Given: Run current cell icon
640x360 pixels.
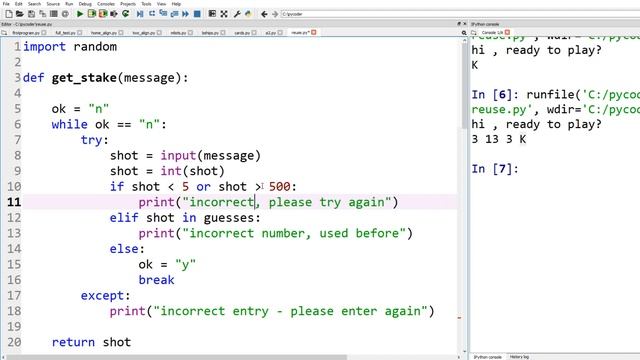Looking at the screenshot, I should (91, 14).
